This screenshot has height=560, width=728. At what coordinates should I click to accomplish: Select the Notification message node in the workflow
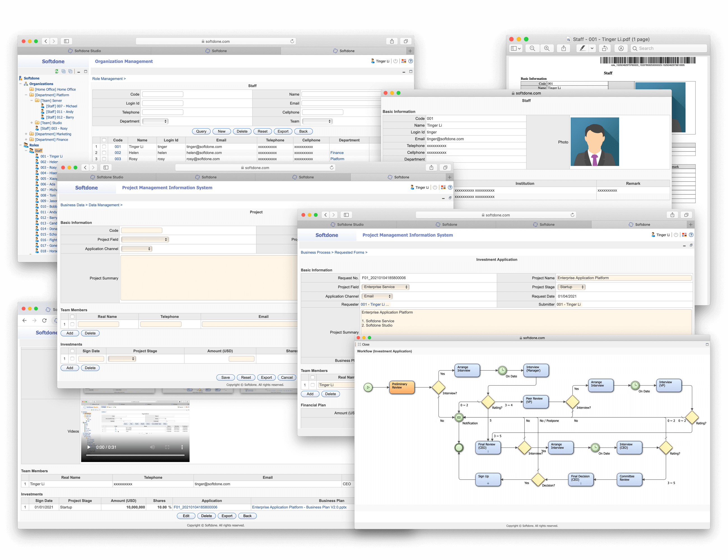[x=459, y=417]
